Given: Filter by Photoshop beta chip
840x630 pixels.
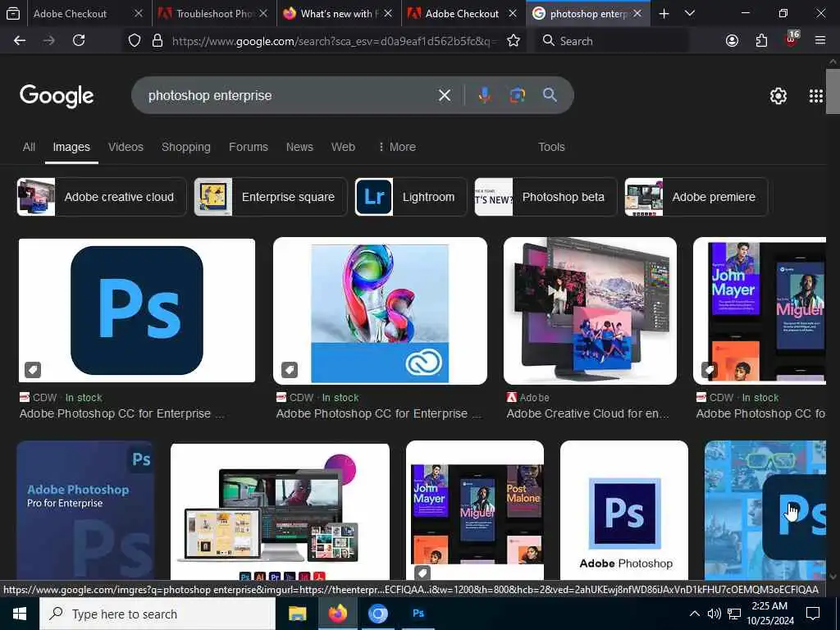Looking at the screenshot, I should pos(546,197).
